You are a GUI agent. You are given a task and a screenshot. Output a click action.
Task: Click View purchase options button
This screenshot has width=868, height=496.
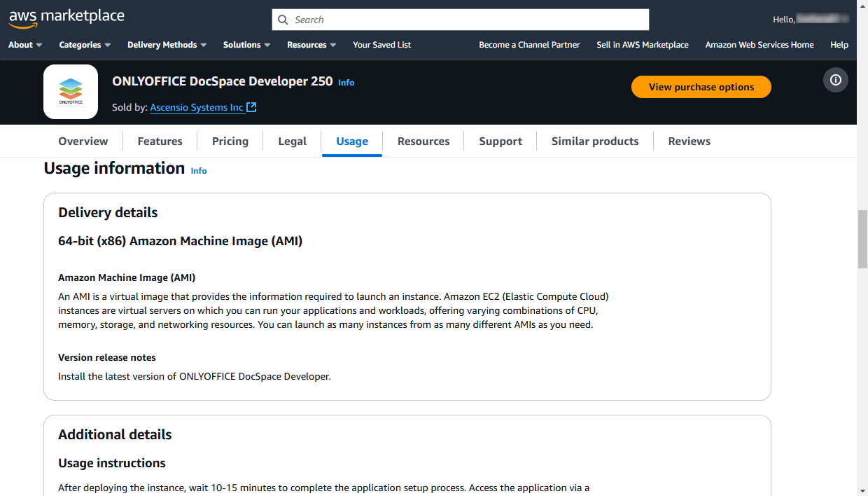(701, 87)
